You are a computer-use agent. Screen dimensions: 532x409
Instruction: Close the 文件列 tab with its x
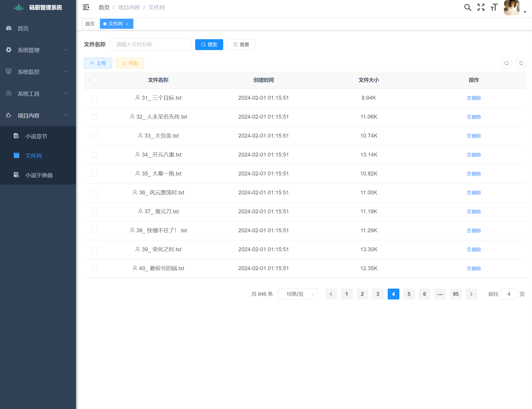click(x=127, y=24)
